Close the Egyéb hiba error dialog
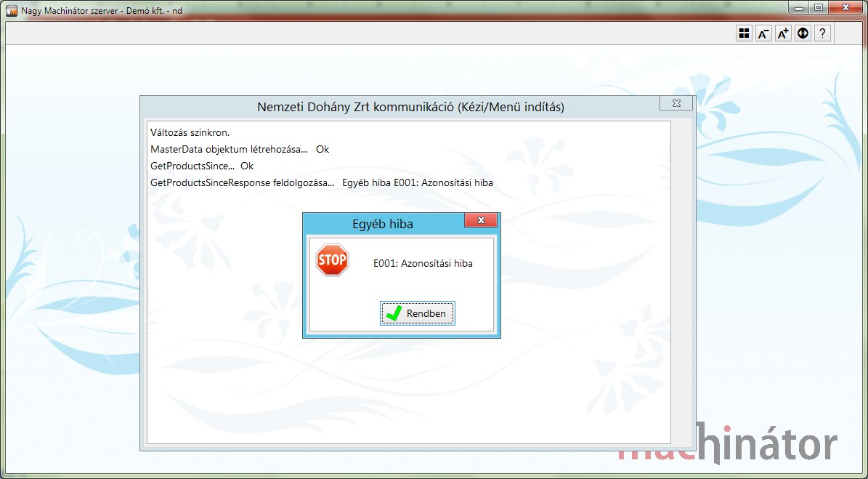 (481, 220)
